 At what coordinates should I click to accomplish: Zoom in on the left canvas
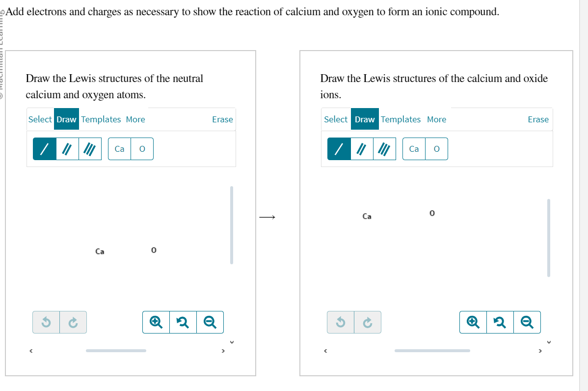coord(156,322)
